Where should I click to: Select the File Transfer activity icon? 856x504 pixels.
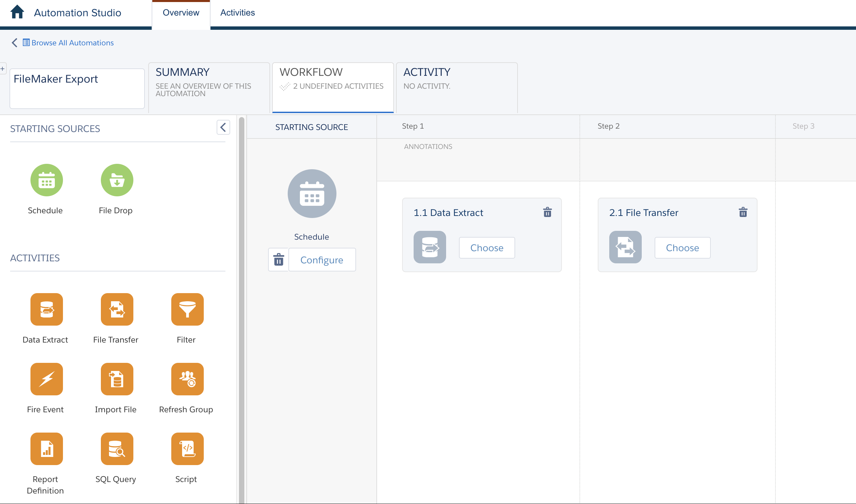click(116, 309)
